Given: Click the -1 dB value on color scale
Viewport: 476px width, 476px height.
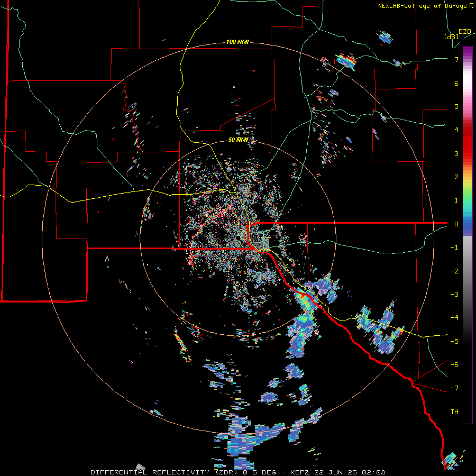Looking at the screenshot, I should 454,248.
